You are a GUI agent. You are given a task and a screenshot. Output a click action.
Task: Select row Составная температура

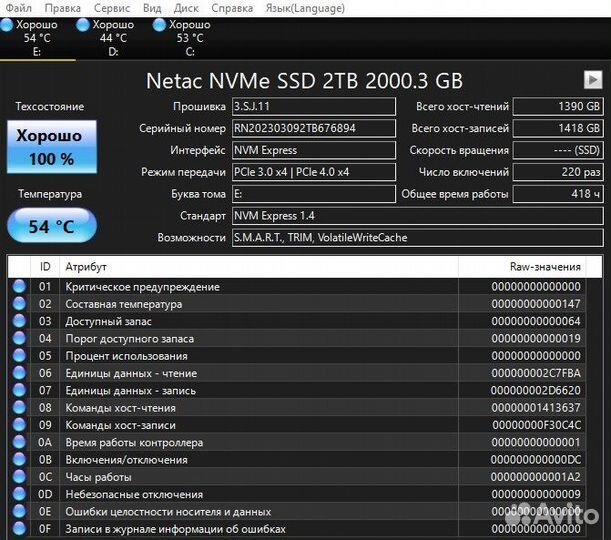click(x=297, y=304)
